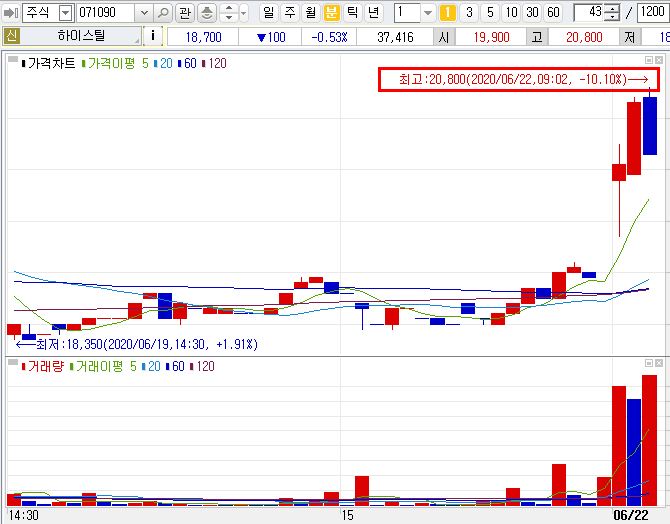The width and height of the screenshot is (670, 524).
Task: Click the volume value 37,416
Action: coord(395,37)
